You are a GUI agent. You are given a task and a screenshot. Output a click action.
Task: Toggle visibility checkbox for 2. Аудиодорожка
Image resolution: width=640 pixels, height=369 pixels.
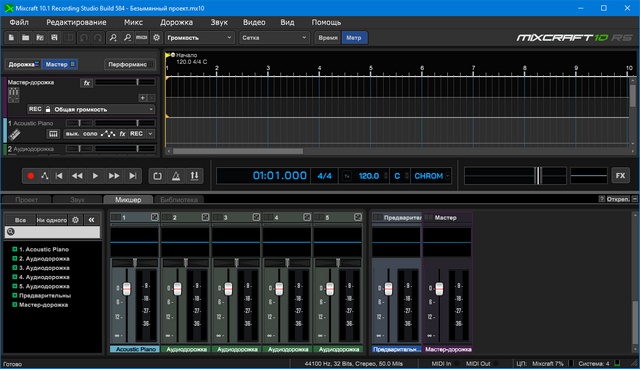click(15, 258)
